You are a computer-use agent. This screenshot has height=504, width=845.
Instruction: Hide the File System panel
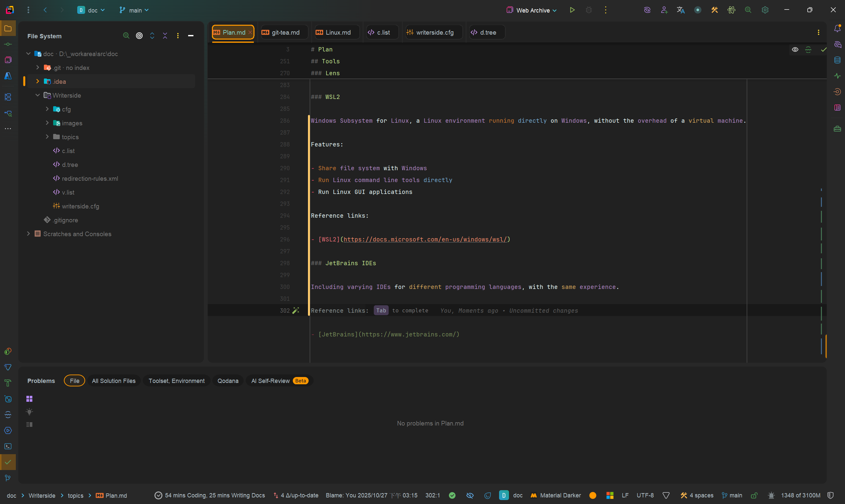(190, 36)
